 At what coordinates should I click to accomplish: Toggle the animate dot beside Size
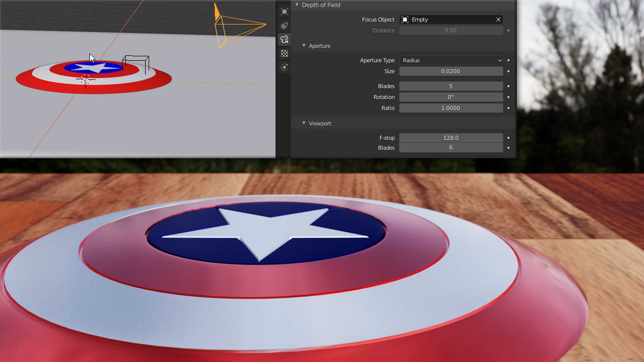(x=508, y=71)
